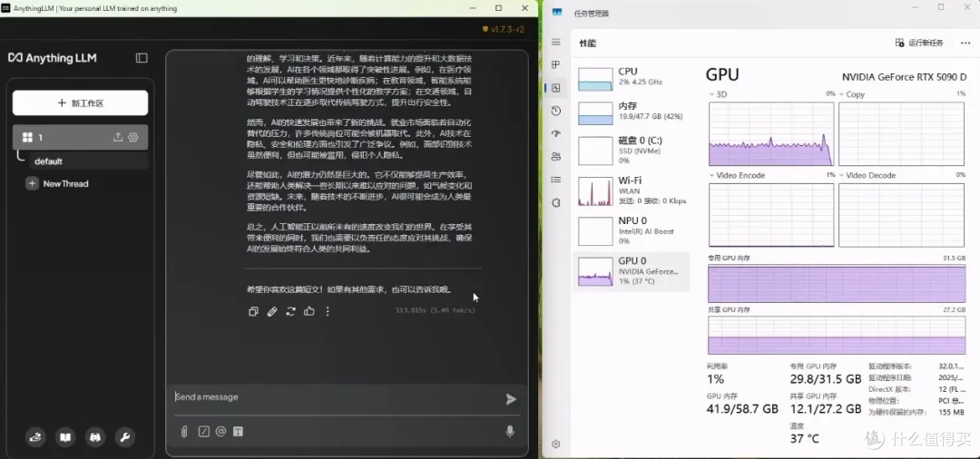Click 运行新任务 run new task
The width and height of the screenshot is (980, 459).
pyautogui.click(x=919, y=44)
